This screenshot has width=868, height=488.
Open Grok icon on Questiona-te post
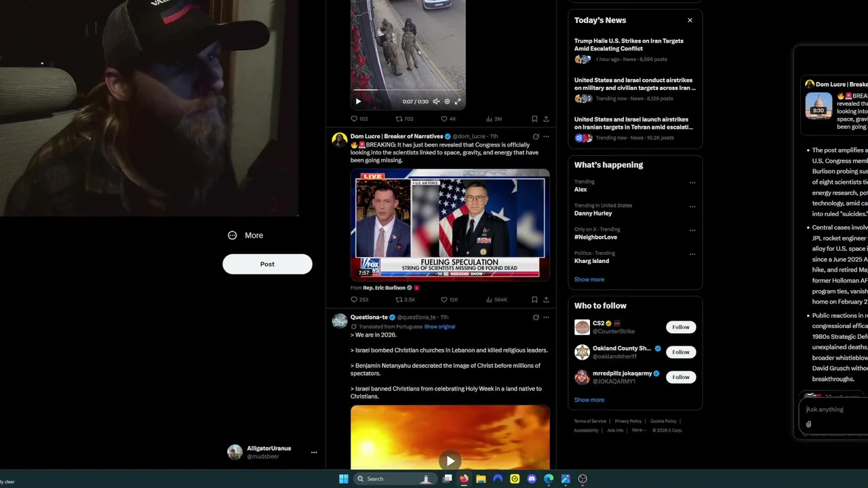pyautogui.click(x=536, y=317)
